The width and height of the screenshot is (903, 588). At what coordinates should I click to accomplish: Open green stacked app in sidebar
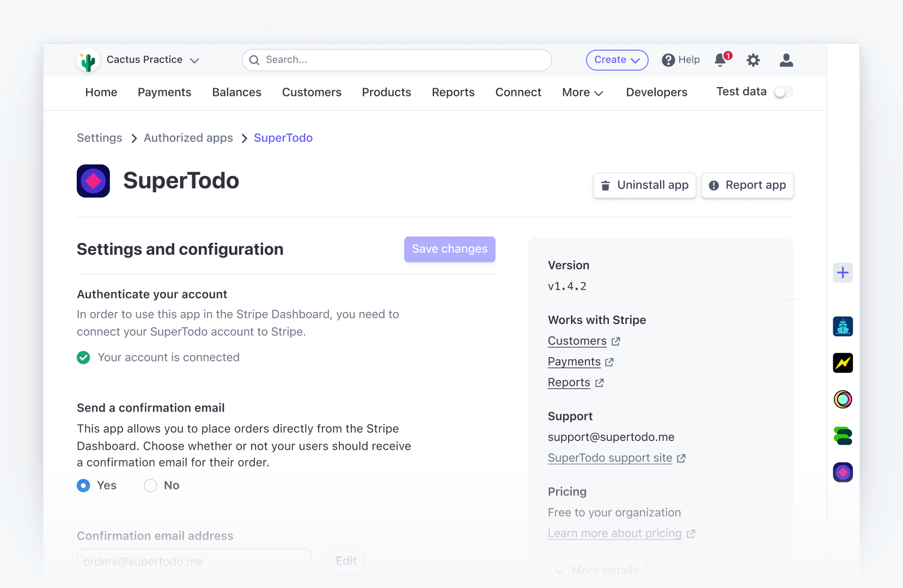tap(843, 436)
